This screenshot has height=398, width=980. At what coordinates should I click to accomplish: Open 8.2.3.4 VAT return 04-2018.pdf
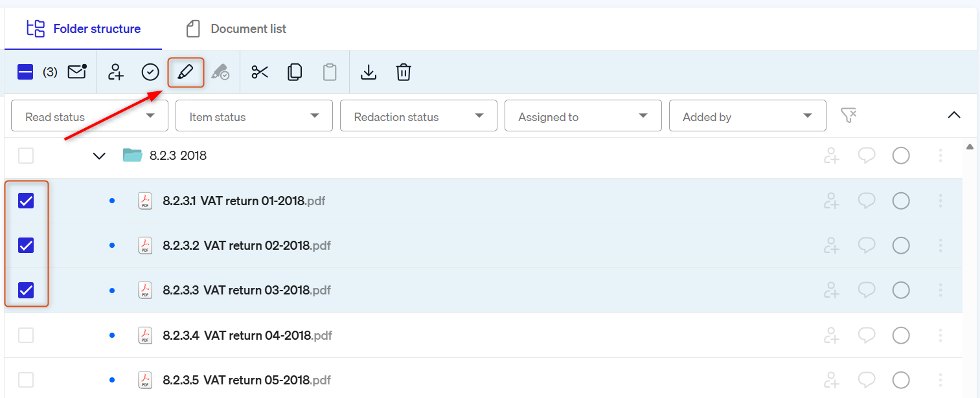247,335
